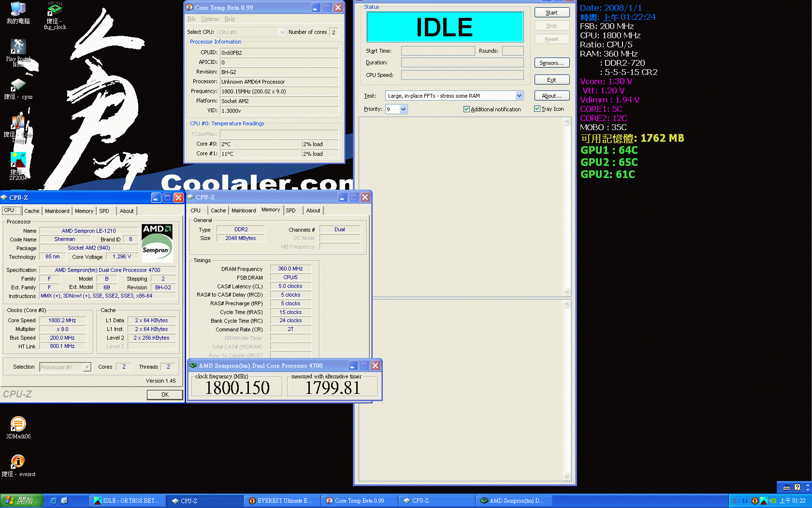
Task: Click the CPU-Z Memory window title bar icon
Action: point(190,197)
